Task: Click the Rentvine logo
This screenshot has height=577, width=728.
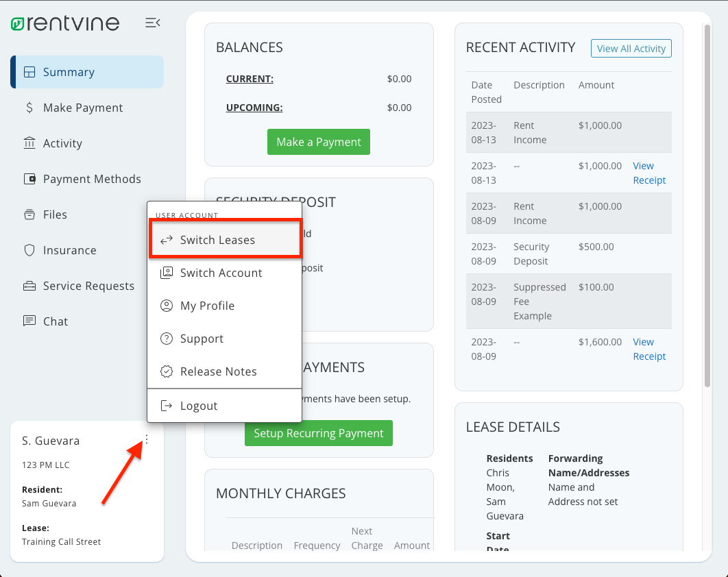Action: [x=66, y=23]
